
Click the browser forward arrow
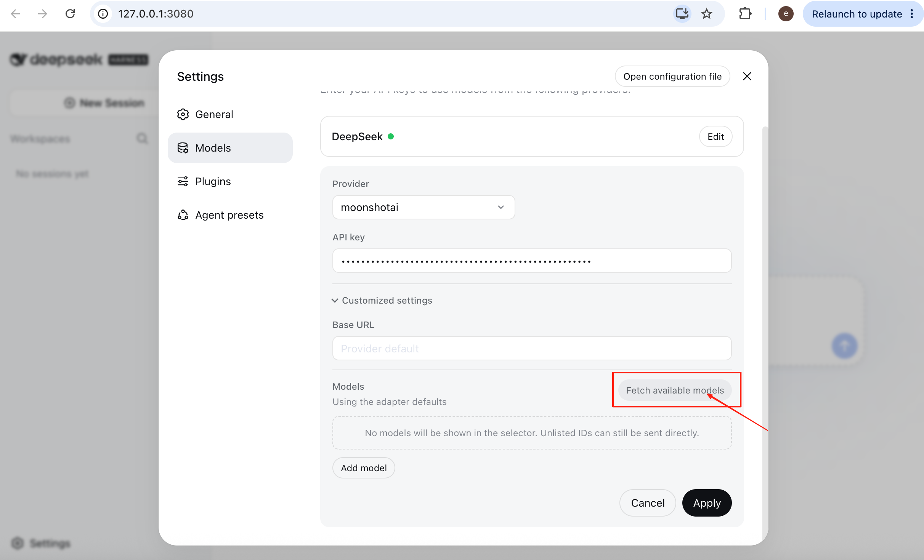point(43,14)
